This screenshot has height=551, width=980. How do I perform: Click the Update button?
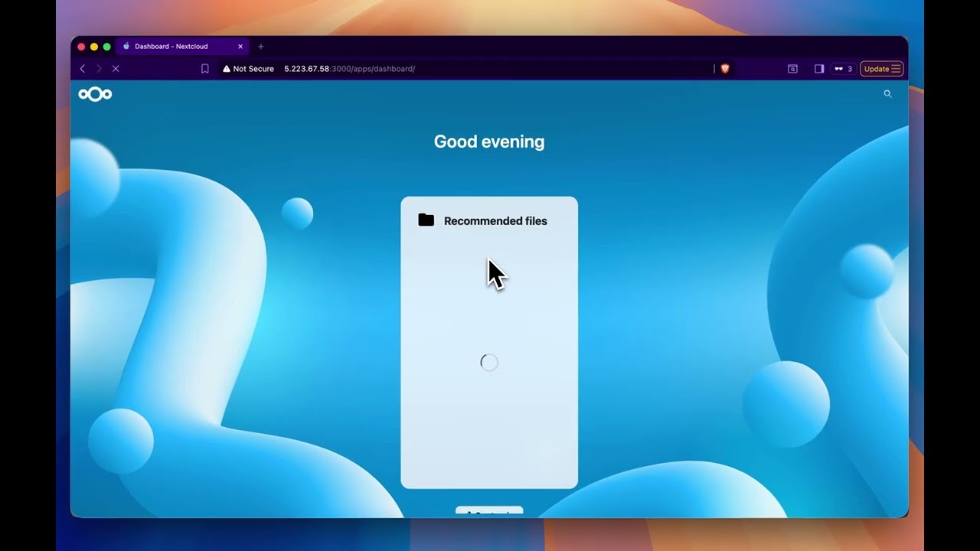point(882,69)
